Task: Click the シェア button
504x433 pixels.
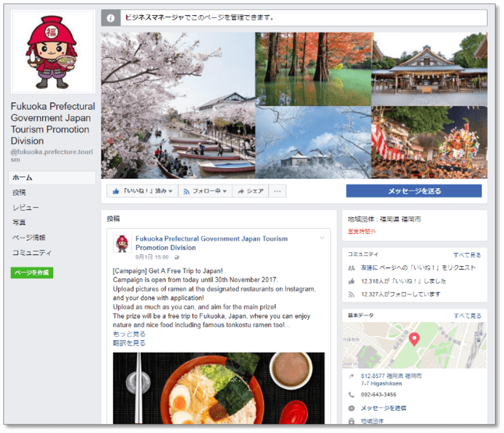Action: pos(250,191)
